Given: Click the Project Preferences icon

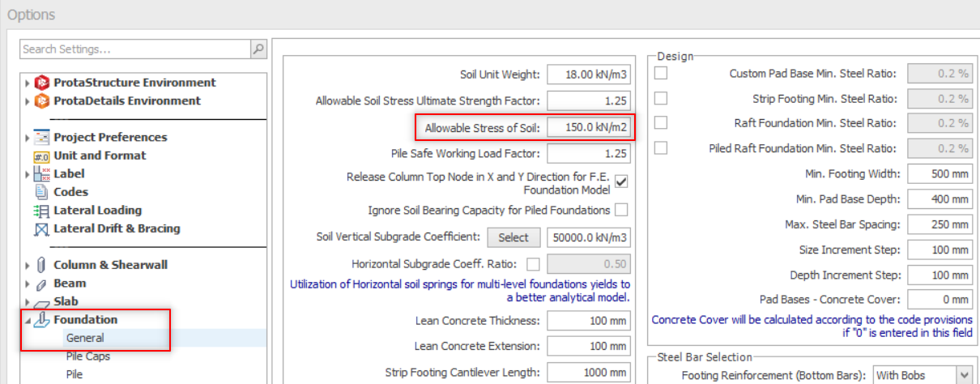Looking at the screenshot, I should pyautogui.click(x=42, y=138).
